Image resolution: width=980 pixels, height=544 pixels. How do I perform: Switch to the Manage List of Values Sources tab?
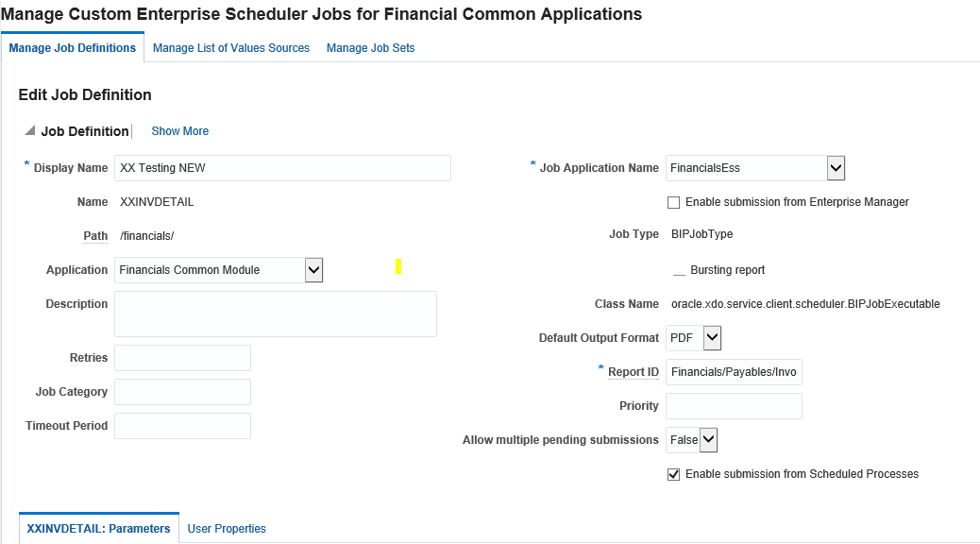pos(230,47)
